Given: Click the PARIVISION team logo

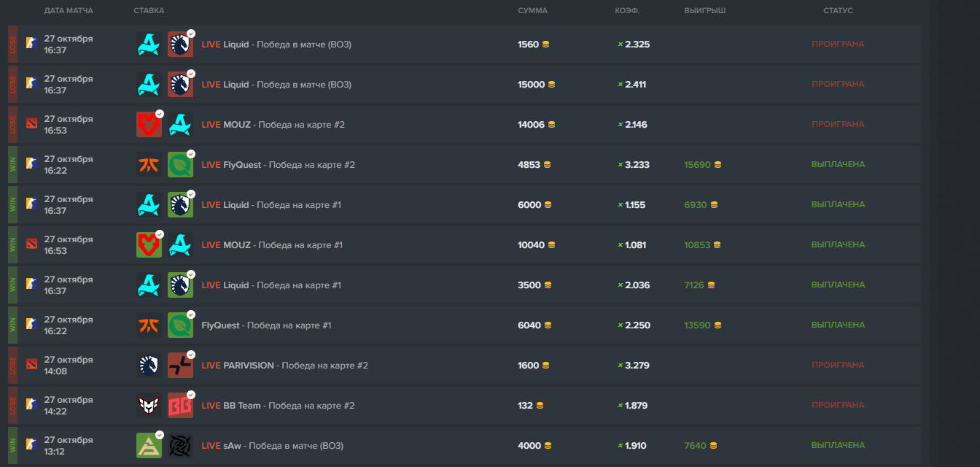Looking at the screenshot, I should (180, 366).
